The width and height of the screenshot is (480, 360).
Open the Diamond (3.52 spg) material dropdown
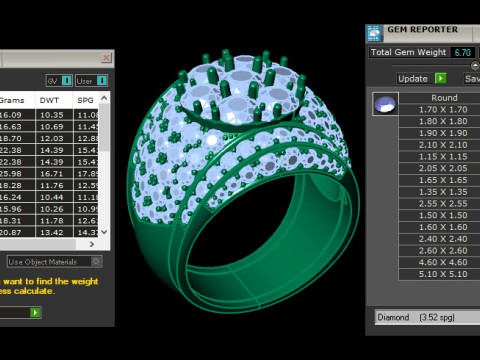(x=427, y=317)
